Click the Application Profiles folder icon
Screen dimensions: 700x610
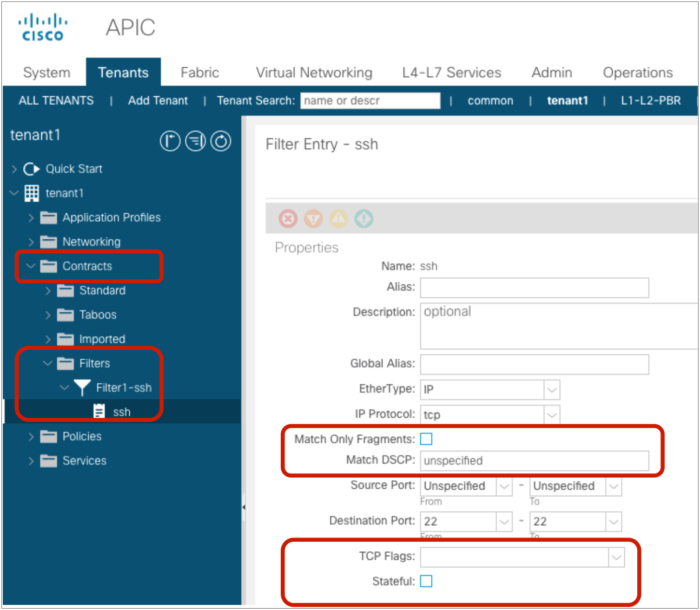(x=48, y=217)
